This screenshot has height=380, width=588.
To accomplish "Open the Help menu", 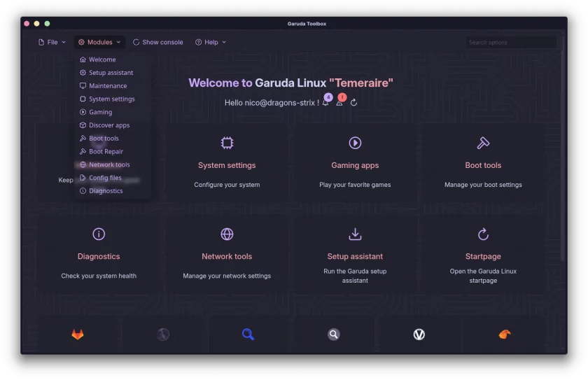I will tap(211, 43).
